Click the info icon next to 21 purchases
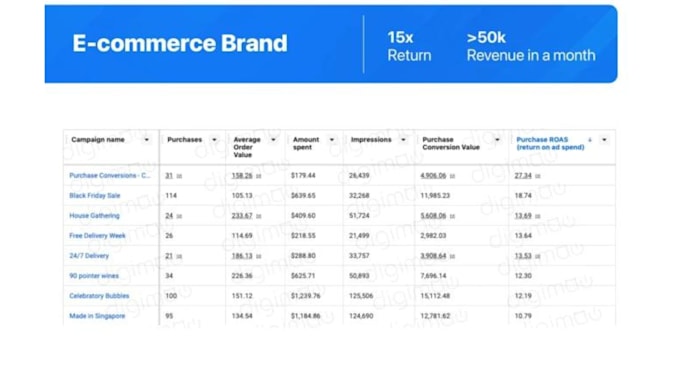The height and width of the screenshot is (383, 680). [x=179, y=256]
